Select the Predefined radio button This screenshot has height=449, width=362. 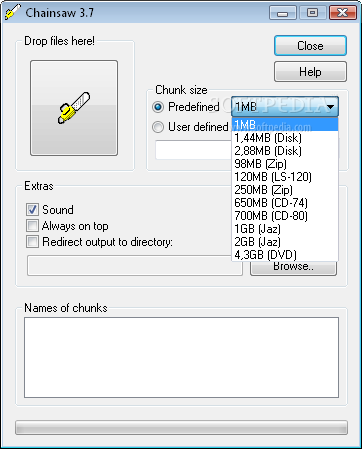click(158, 107)
